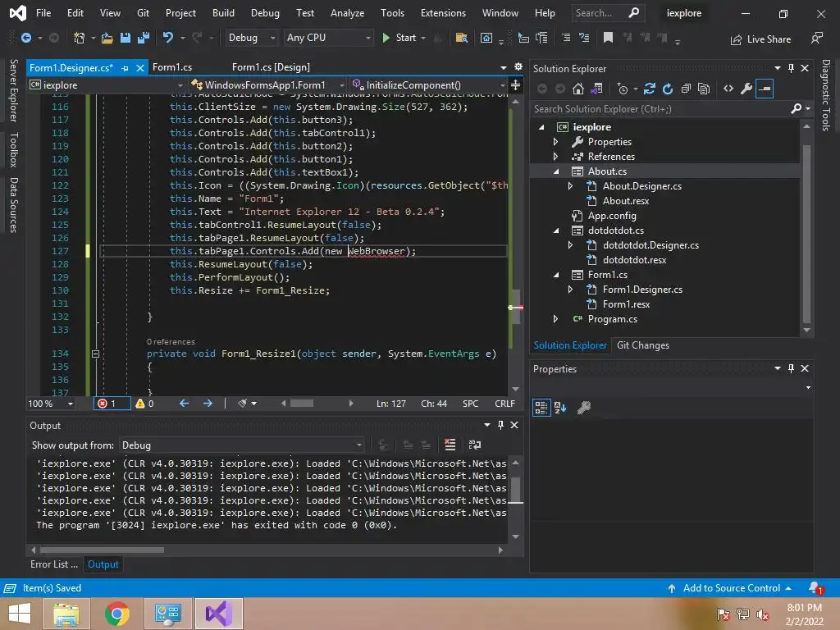Click the Home icon in Solution Explorer

coord(578,89)
